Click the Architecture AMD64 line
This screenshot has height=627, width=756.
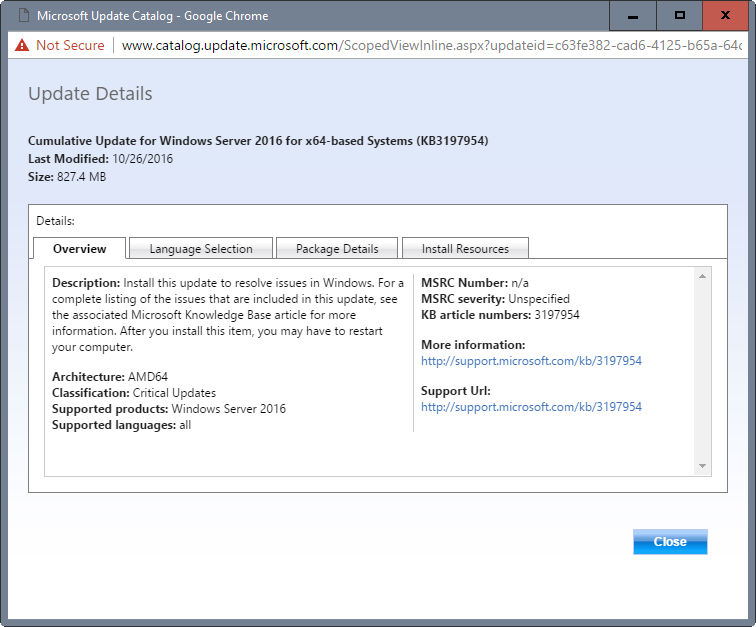pyautogui.click(x=110, y=377)
